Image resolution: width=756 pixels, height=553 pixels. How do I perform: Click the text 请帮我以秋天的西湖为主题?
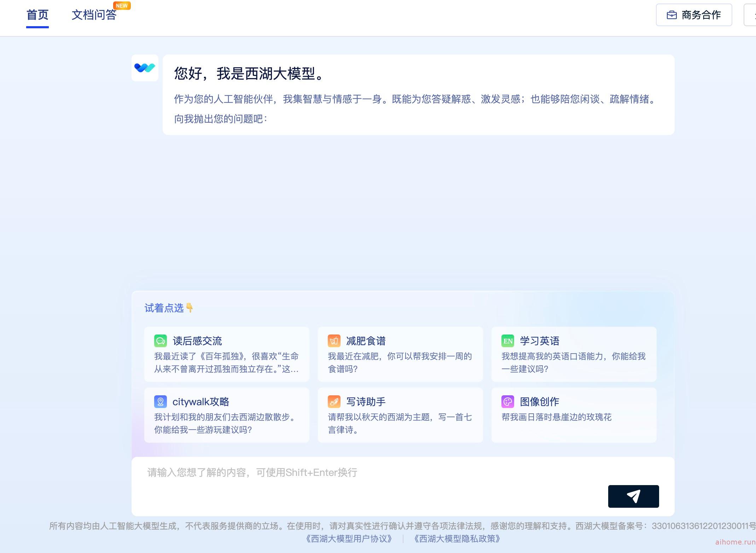[x=378, y=417]
